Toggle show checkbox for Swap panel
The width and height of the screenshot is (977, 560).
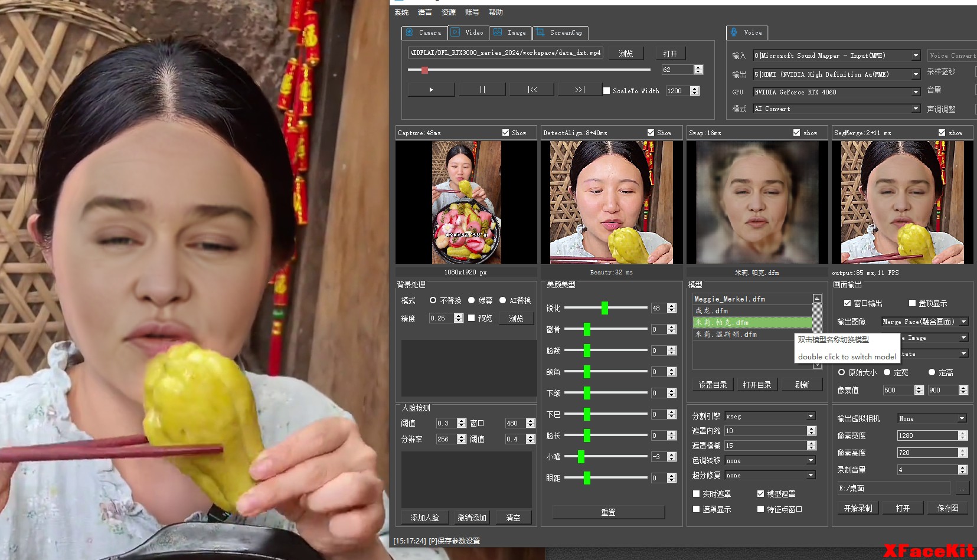tap(796, 133)
